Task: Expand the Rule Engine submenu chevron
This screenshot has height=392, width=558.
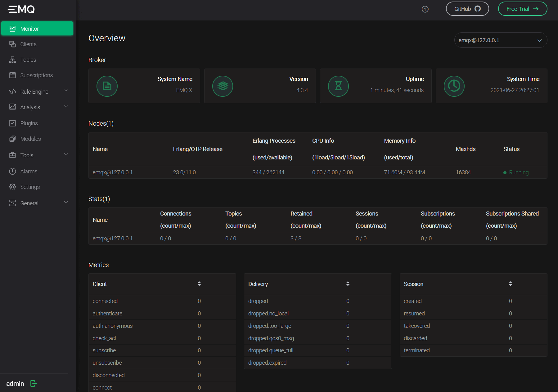Action: tap(66, 91)
